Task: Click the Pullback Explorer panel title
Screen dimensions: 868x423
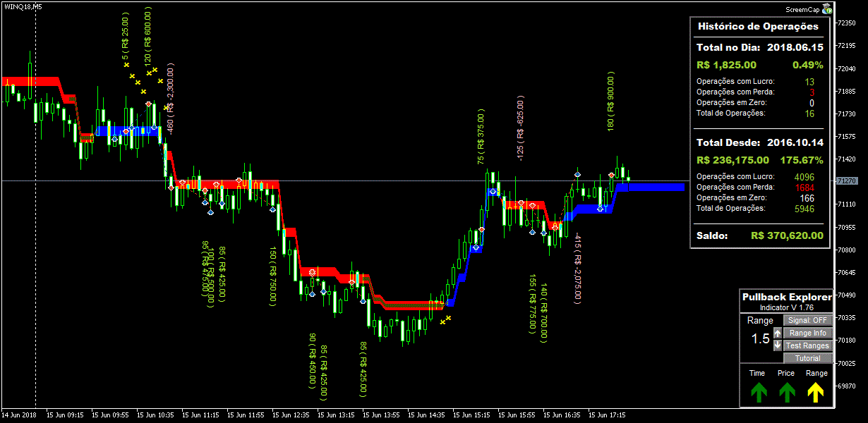Action: click(786, 298)
